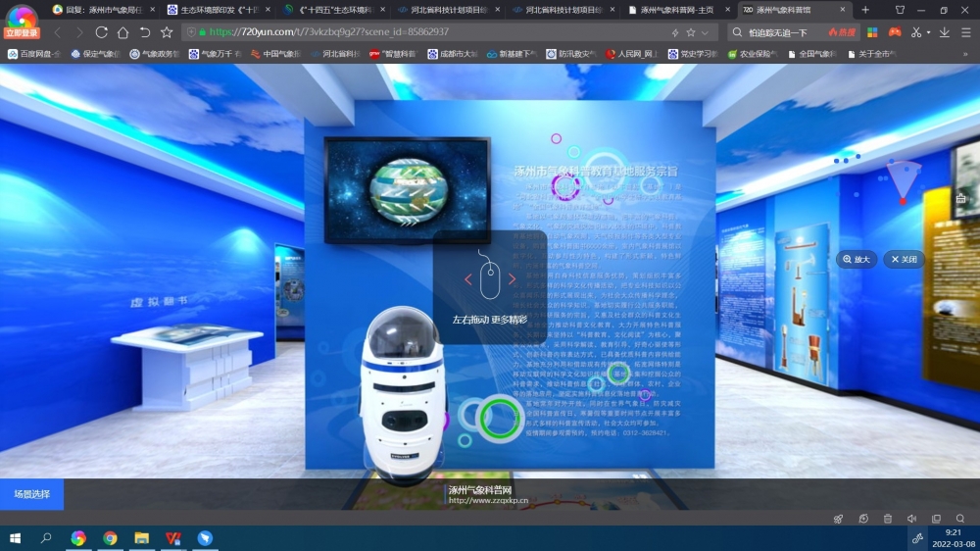This screenshot has height=551, width=980.
Task: Go to browser home page icon
Action: click(123, 32)
